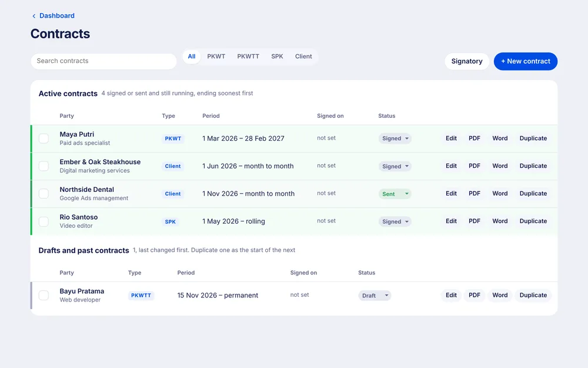Image resolution: width=588 pixels, height=368 pixels.
Task: Duplicate the Bayu Pratama draft
Action: pyautogui.click(x=533, y=295)
